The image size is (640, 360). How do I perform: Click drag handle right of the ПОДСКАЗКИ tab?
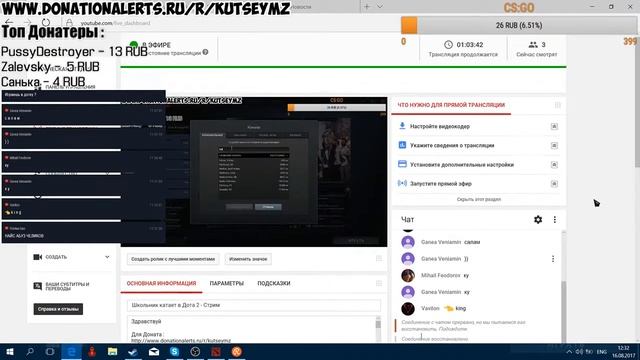pyautogui.click(x=379, y=283)
